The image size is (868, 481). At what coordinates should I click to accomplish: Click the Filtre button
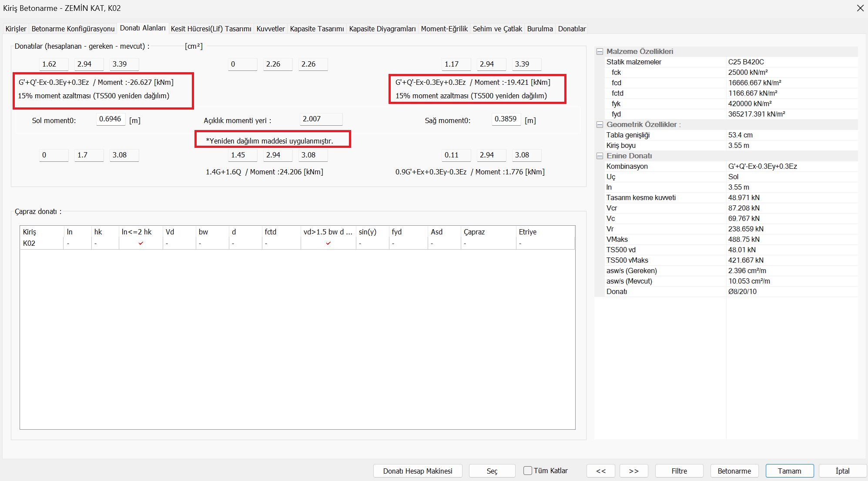679,471
